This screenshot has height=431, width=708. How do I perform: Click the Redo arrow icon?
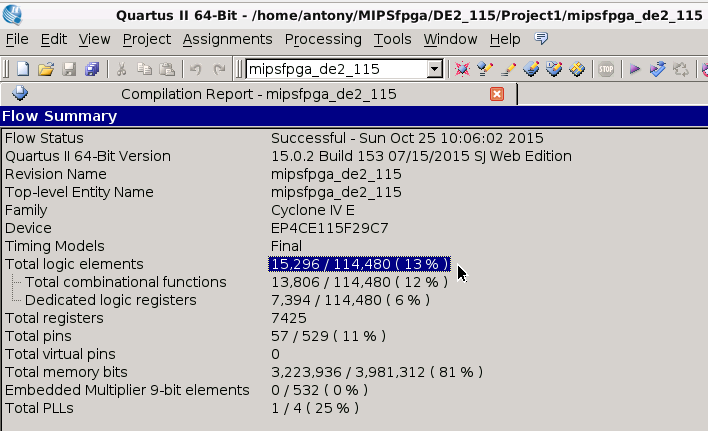[x=219, y=69]
